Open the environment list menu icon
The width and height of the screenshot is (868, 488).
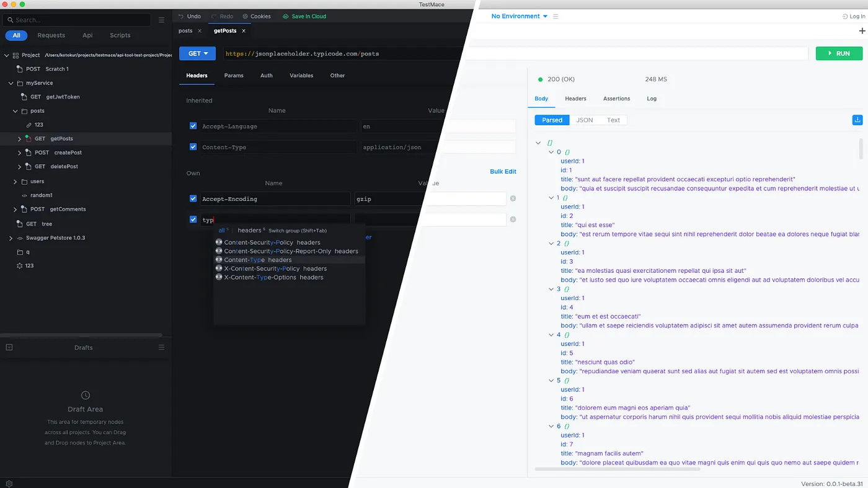[556, 16]
